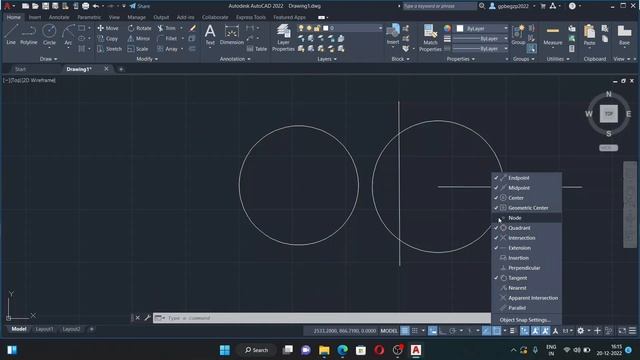Viewport: 640px width, 360px height.
Task: Click the Move tool
Action: 108,28
